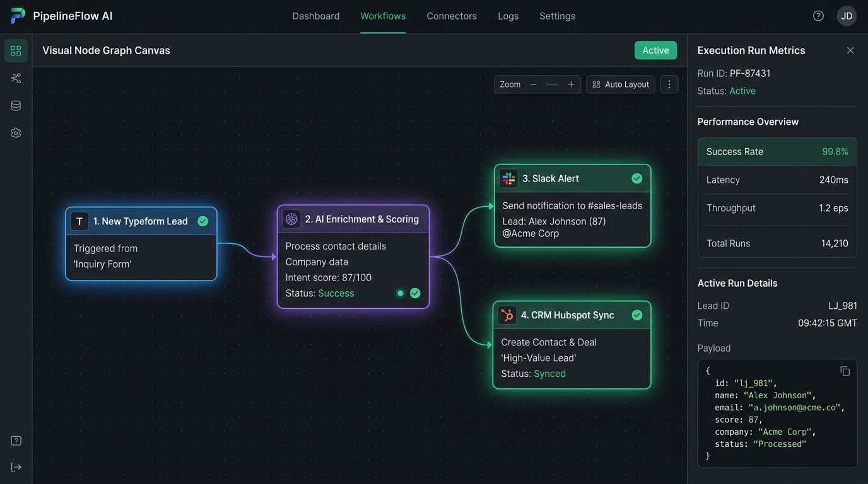This screenshot has height=484, width=868.
Task: Click the zoom in plus button
Action: [x=571, y=84]
